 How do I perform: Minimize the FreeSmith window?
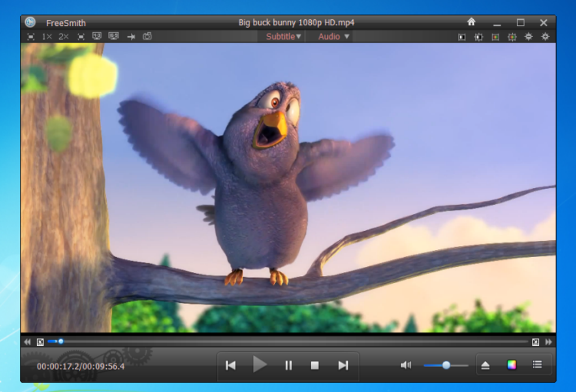click(x=497, y=24)
